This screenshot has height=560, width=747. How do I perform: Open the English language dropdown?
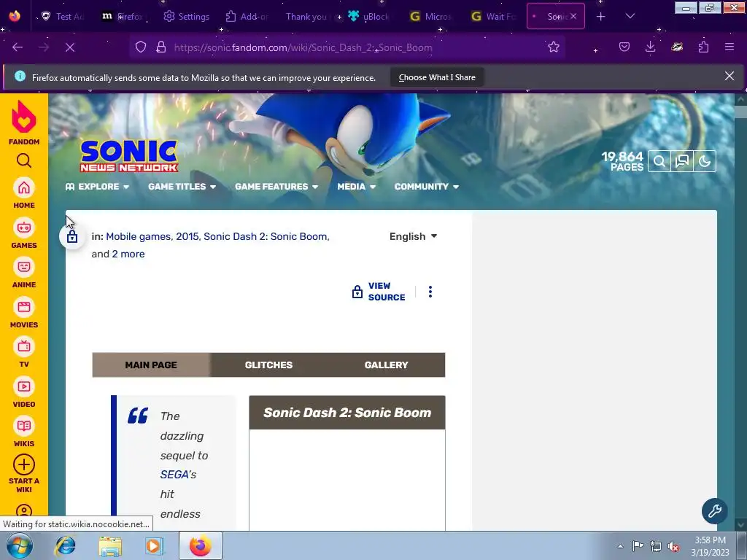click(x=413, y=237)
